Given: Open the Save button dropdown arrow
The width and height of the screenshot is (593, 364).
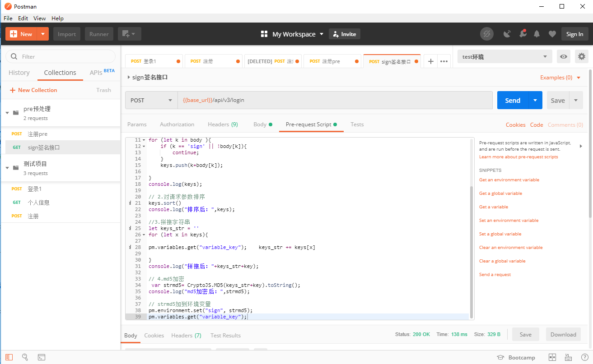Looking at the screenshot, I should (x=576, y=100).
